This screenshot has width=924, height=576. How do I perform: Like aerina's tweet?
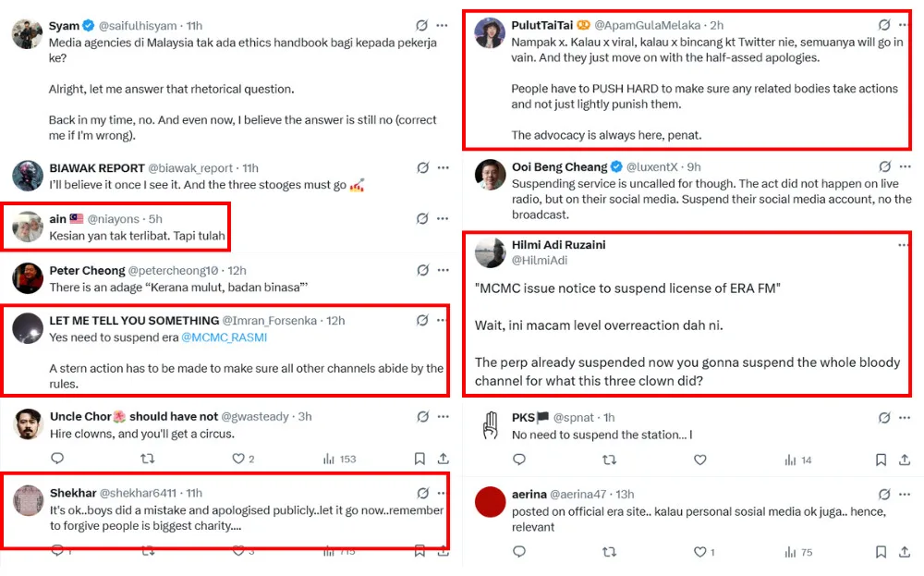(699, 552)
